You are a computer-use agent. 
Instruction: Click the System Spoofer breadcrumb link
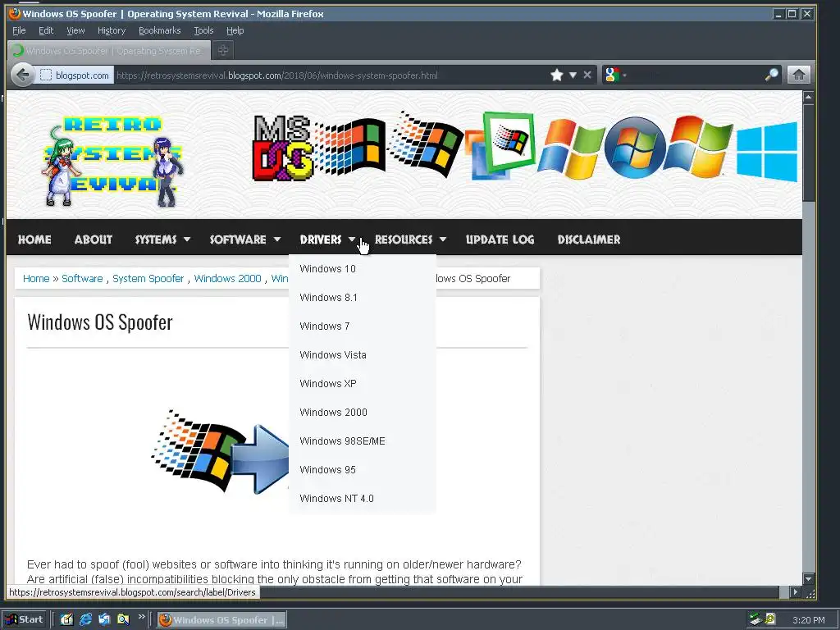[x=148, y=279]
